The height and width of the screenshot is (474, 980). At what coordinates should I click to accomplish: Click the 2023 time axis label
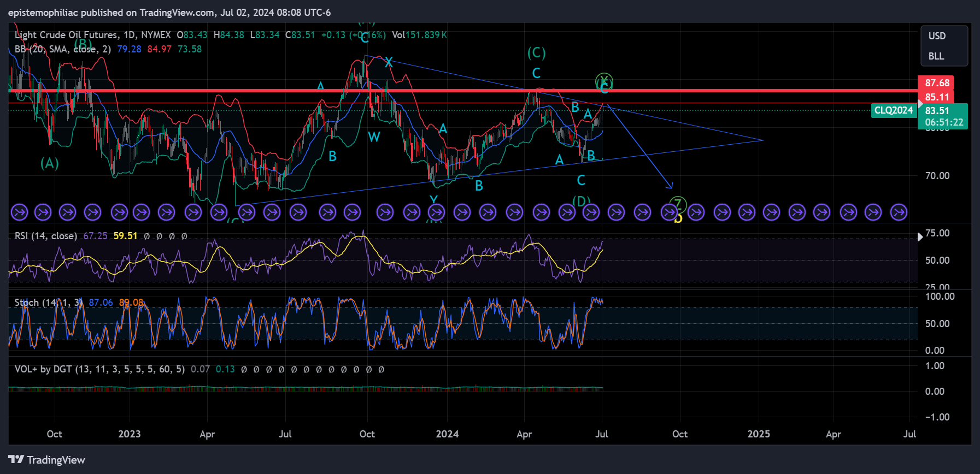[x=130, y=434]
